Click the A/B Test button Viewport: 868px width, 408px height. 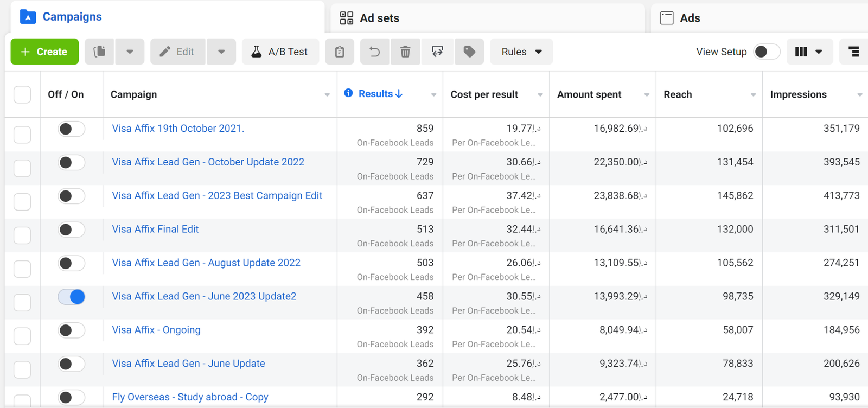280,52
